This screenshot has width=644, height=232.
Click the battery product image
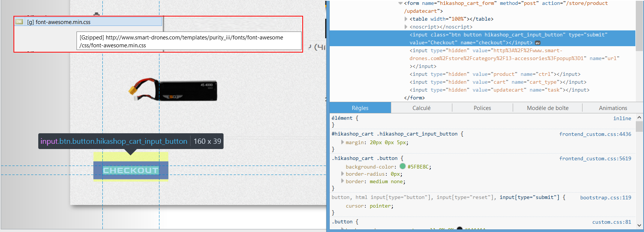[x=173, y=90]
